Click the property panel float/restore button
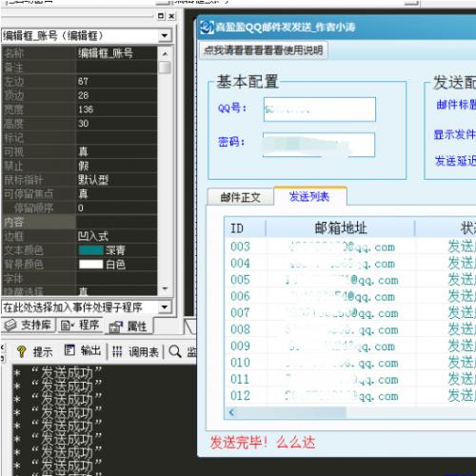 click(x=161, y=16)
